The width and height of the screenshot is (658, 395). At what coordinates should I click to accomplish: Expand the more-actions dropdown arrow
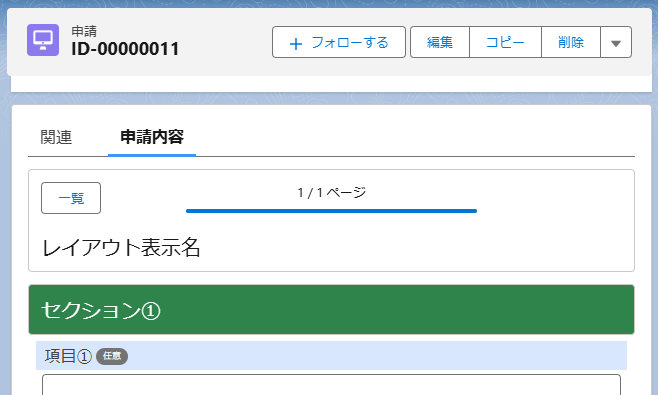[616, 42]
